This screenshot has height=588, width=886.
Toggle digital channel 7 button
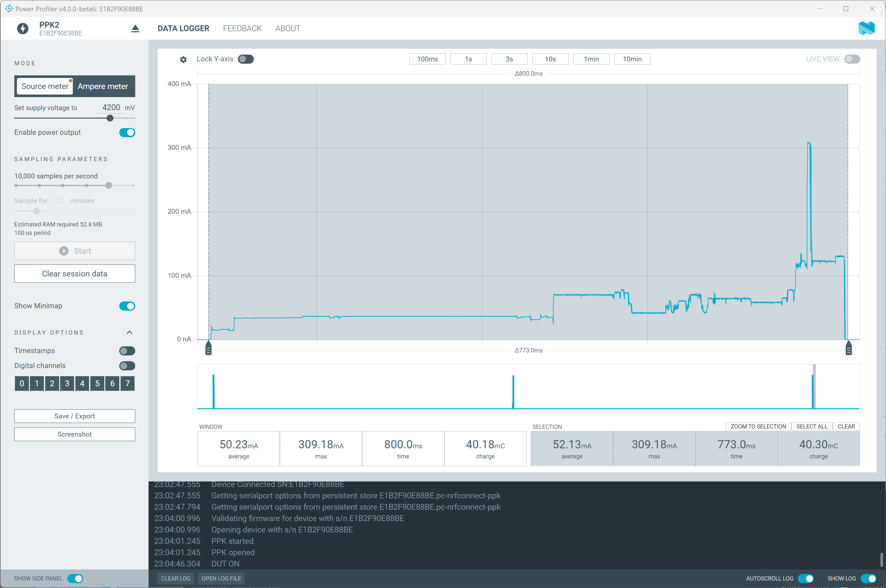127,383
